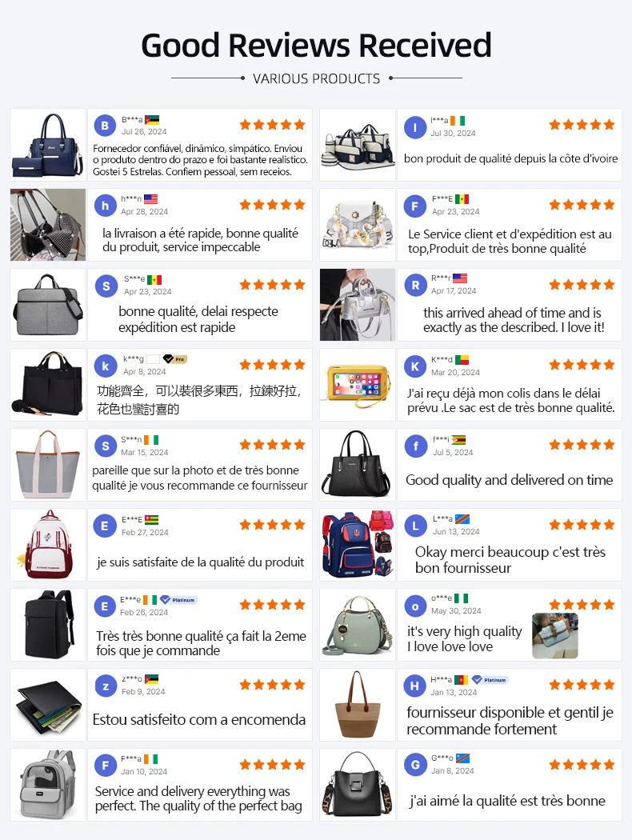Click the Zimbabwe flag beside reviewer f***i
This screenshot has height=840, width=632.
pos(459,440)
